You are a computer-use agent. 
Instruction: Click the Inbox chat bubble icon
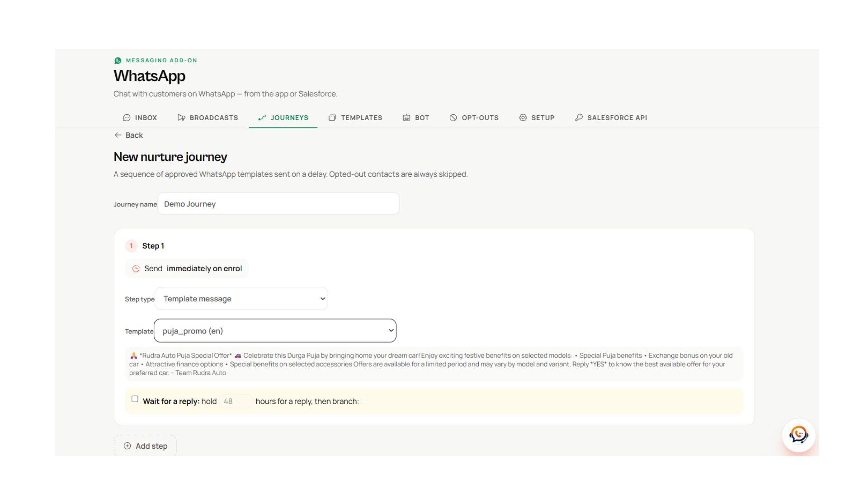[x=127, y=117]
